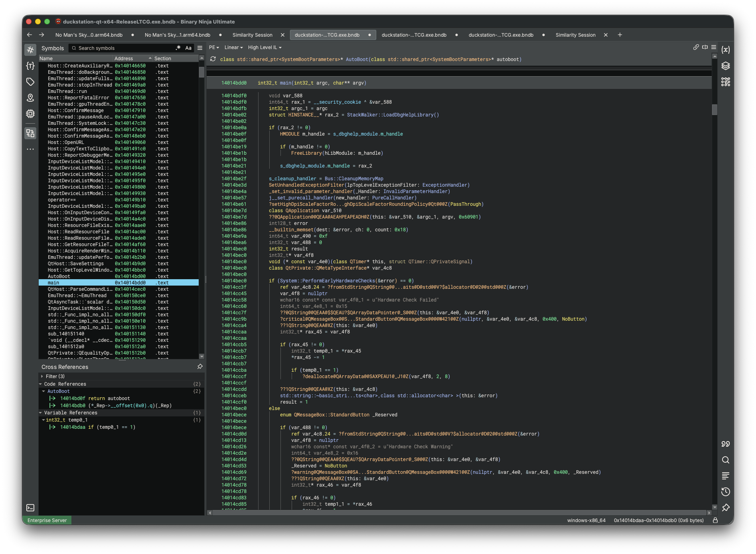Image resolution: width=756 pixels, height=554 pixels.
Task: Open the Symbols sidebar panel icon
Action: point(30,50)
